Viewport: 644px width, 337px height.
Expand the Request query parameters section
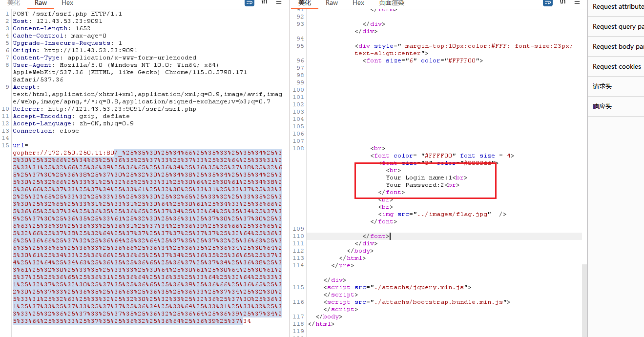click(616, 27)
